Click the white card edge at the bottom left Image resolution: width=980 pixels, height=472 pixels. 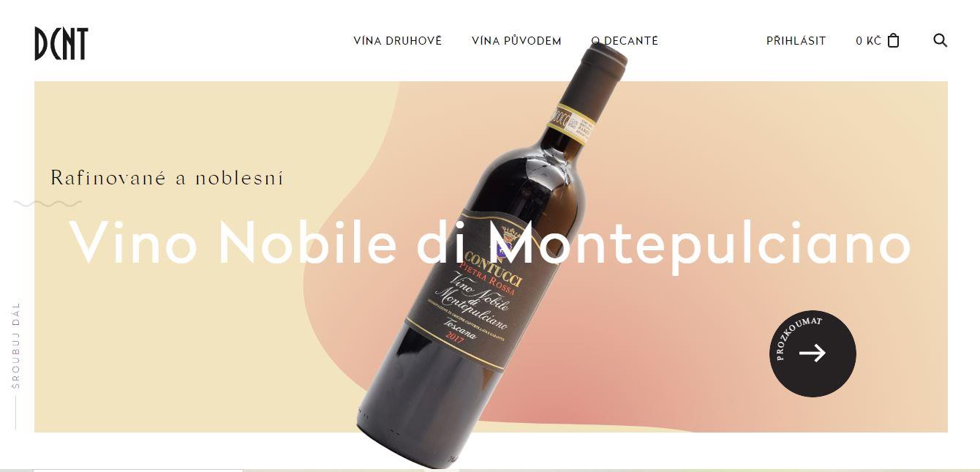(x=138, y=471)
